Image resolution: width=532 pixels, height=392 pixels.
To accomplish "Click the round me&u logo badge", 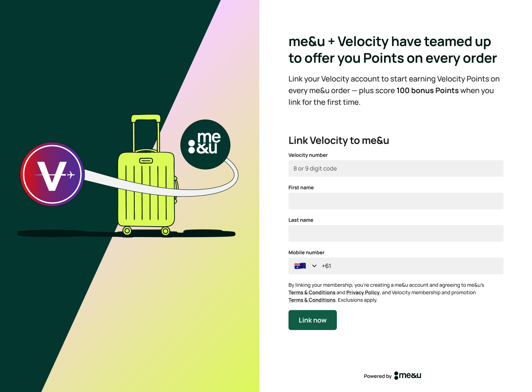I will (205, 144).
